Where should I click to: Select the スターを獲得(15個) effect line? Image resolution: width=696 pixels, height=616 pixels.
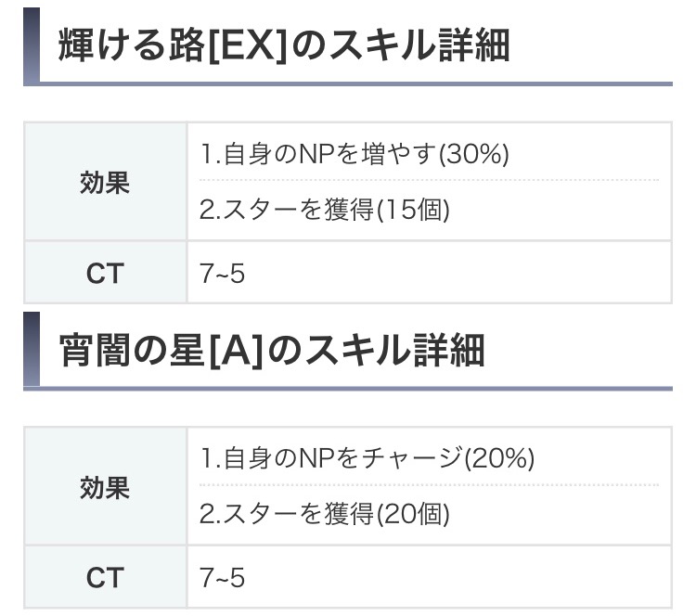[x=325, y=211]
